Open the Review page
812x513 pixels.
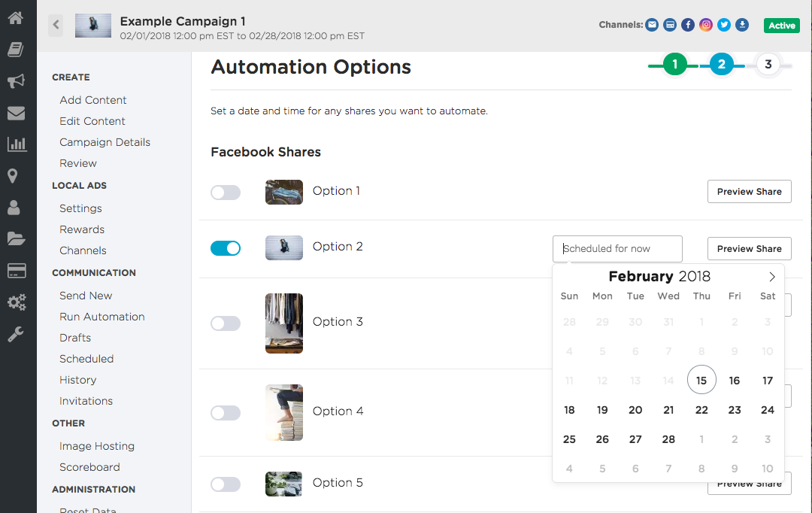click(x=77, y=163)
